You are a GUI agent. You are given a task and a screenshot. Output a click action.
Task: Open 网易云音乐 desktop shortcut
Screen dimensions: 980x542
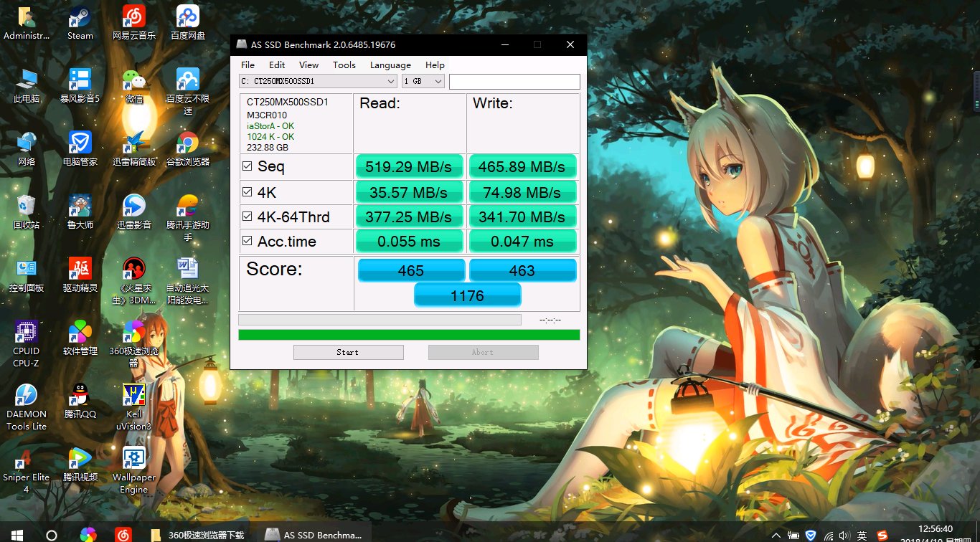(133, 22)
